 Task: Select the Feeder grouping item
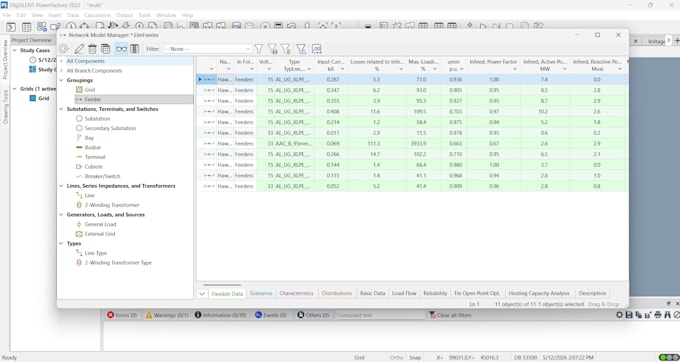point(134,99)
